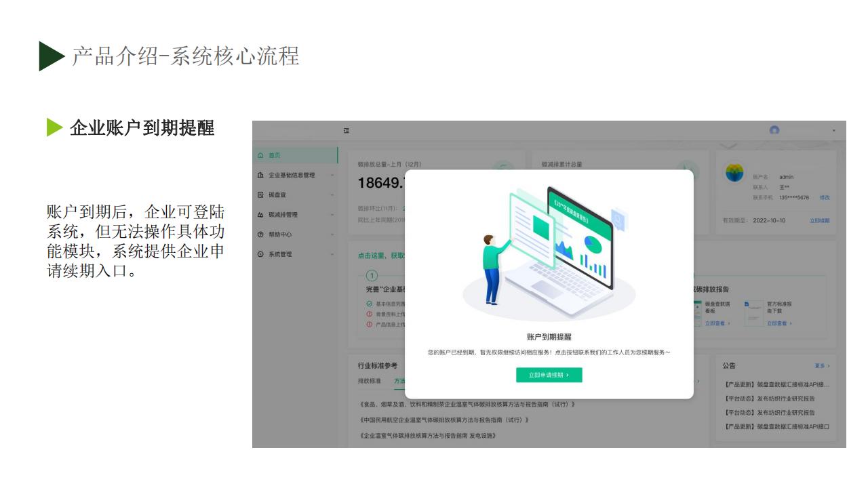
Task: Expand the 碳盘查 submenu arrow
Action: tap(332, 195)
